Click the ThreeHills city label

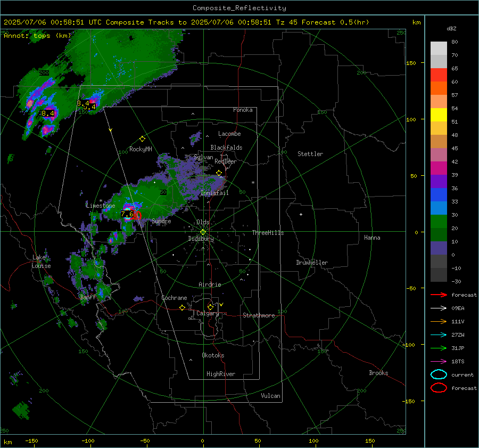pyautogui.click(x=268, y=233)
